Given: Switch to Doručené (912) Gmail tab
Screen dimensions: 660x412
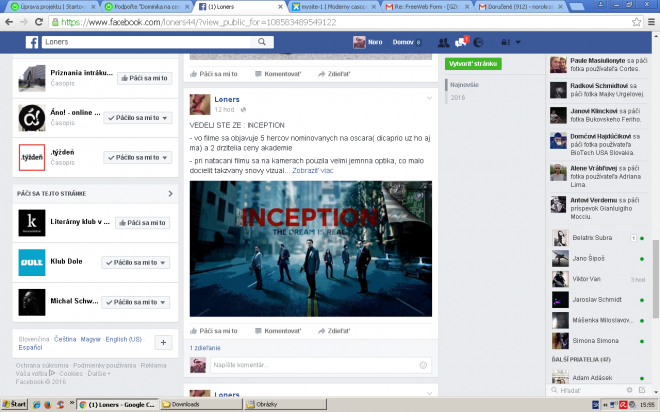Looking at the screenshot, I should pyautogui.click(x=522, y=7).
